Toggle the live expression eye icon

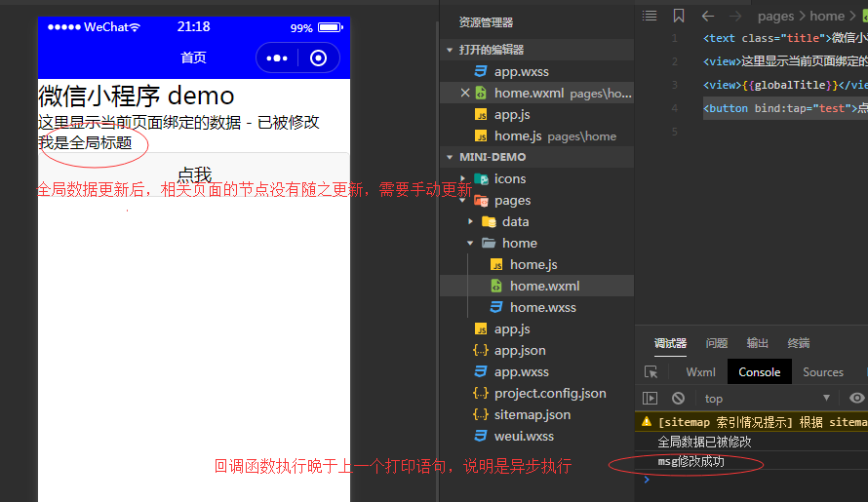pos(857,398)
